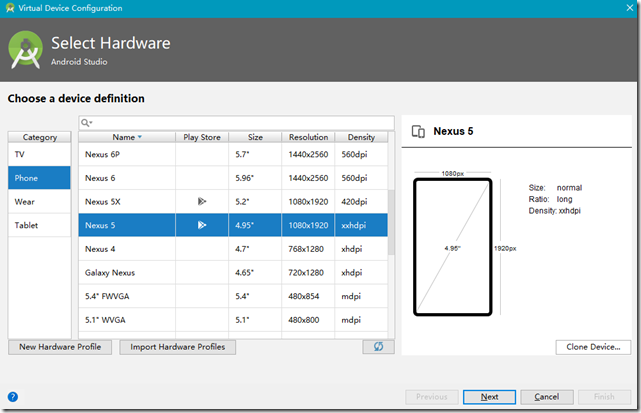This screenshot has width=641, height=413.
Task: Sort by the Density column header
Action: 361,137
